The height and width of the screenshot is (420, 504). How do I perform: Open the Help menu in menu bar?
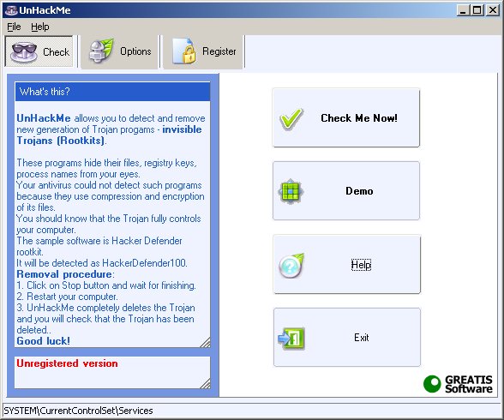click(40, 27)
